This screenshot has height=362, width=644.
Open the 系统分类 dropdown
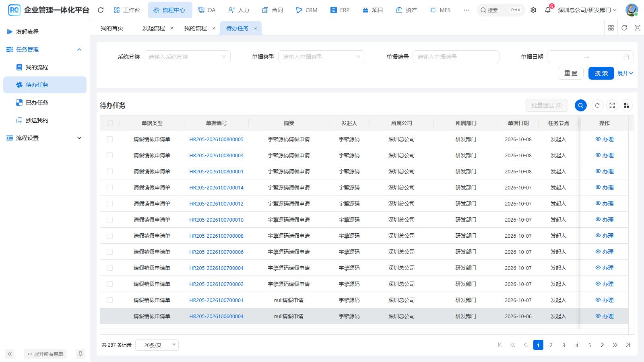click(187, 57)
